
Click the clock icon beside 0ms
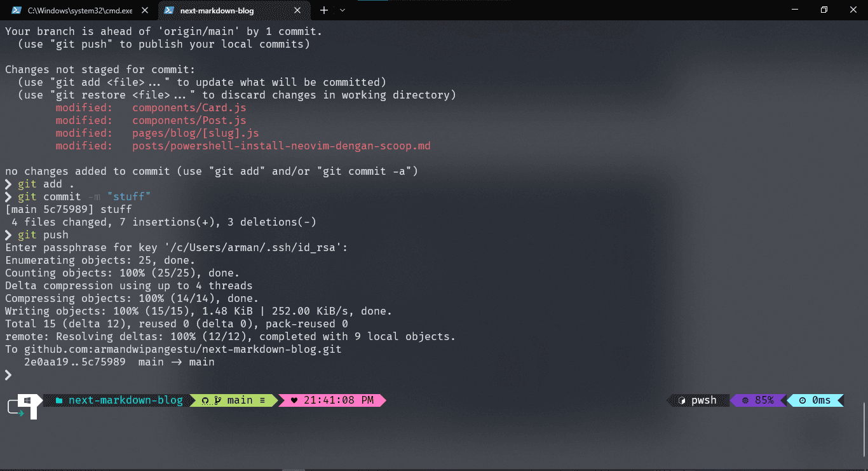[x=803, y=400]
